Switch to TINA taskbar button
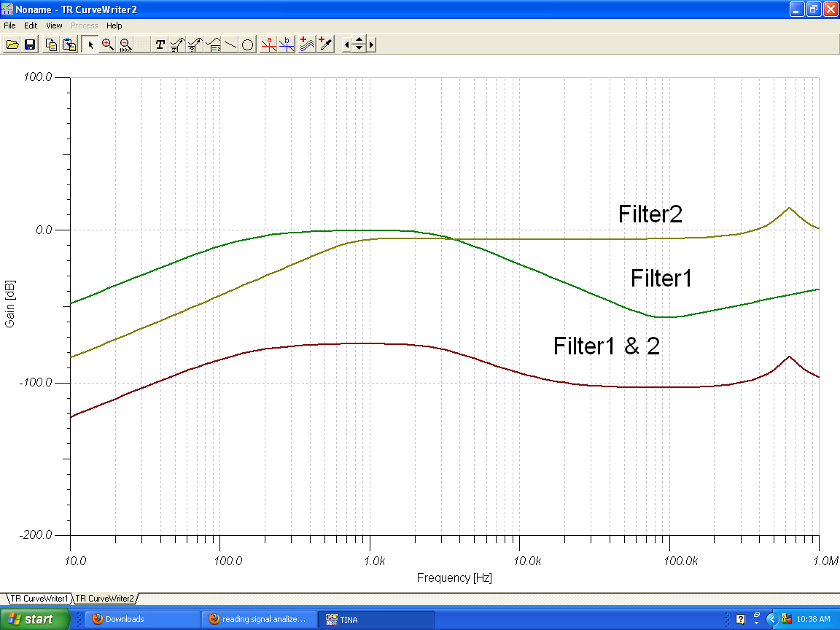 (x=376, y=619)
